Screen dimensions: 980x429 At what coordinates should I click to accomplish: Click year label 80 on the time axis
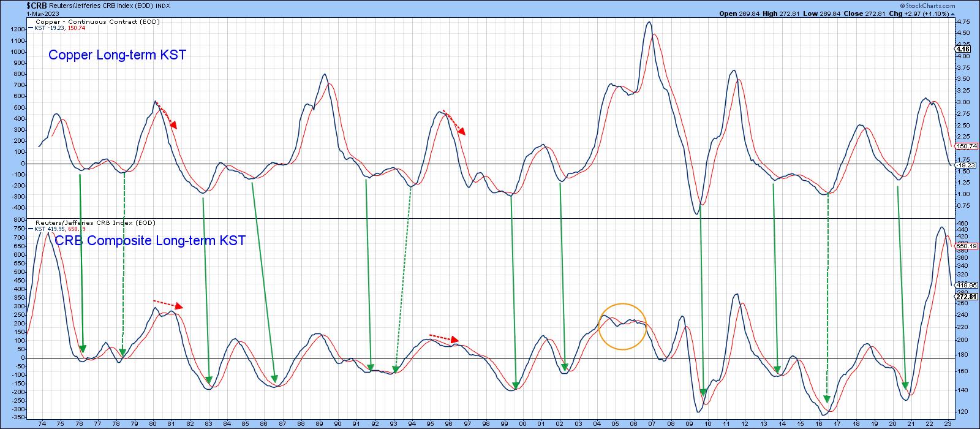pos(153,423)
